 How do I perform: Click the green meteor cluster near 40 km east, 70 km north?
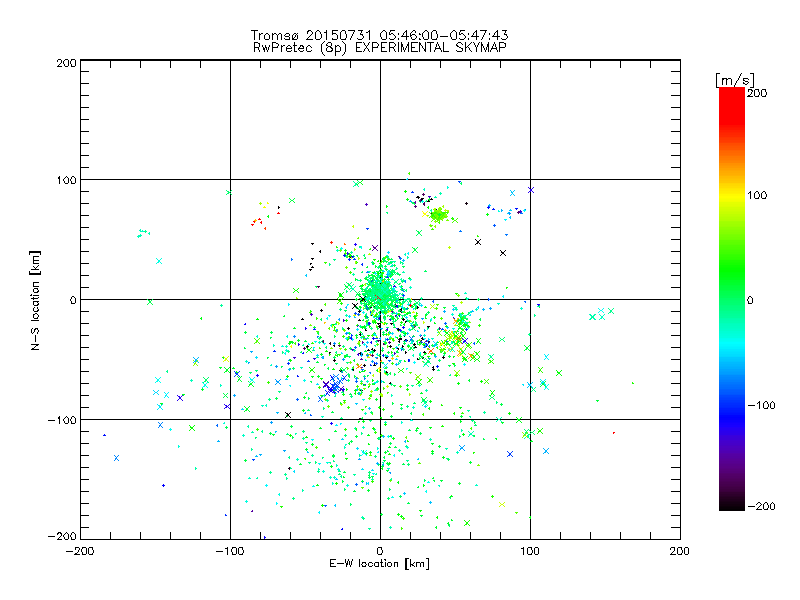tap(438, 215)
